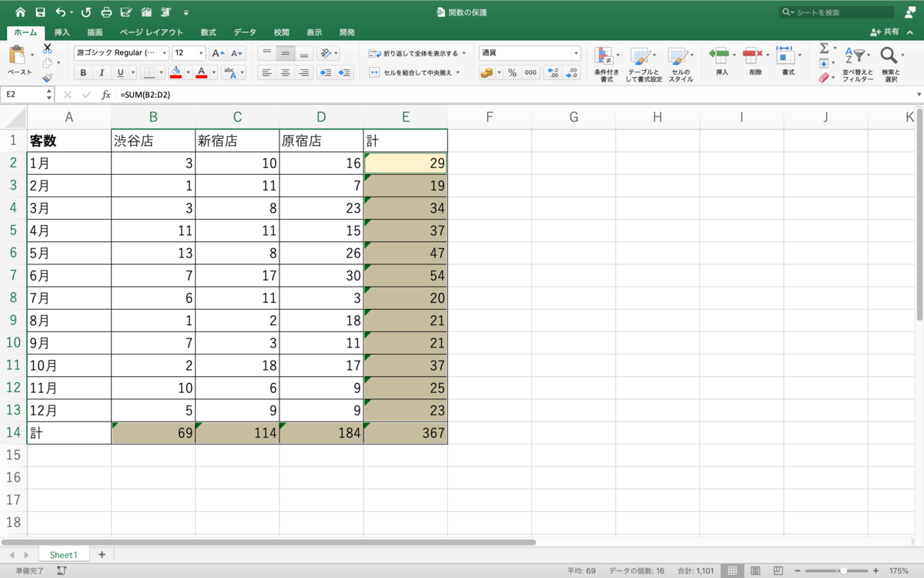Click the formula bar with =SUM(B2:D2)
Viewport: 924px width, 578px height.
pos(514,95)
